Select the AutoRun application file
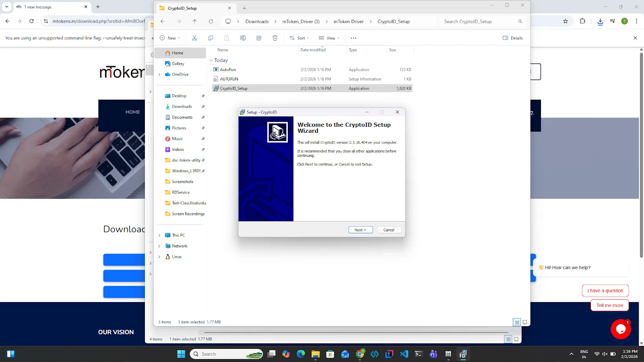The height and width of the screenshot is (362, 644). pyautogui.click(x=312, y=70)
